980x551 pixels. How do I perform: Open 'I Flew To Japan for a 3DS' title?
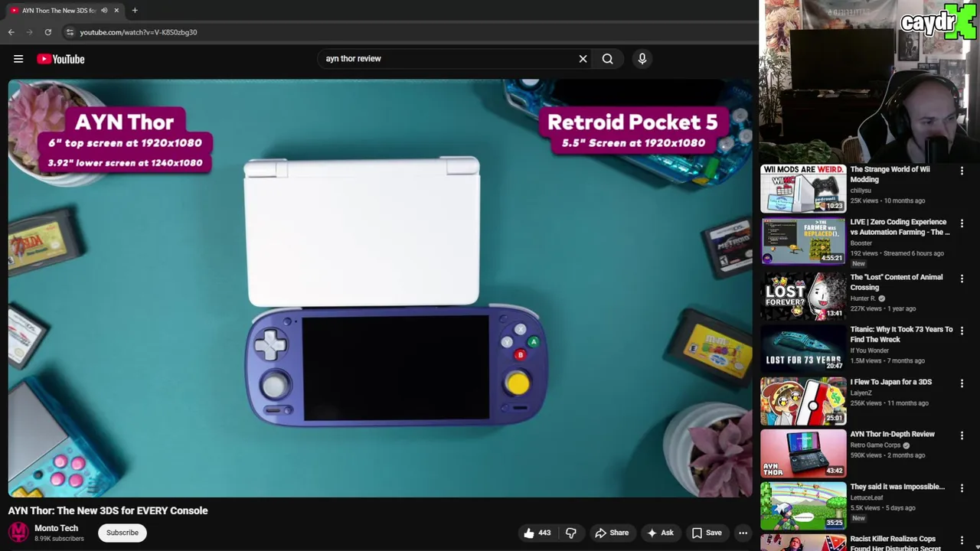[890, 382]
